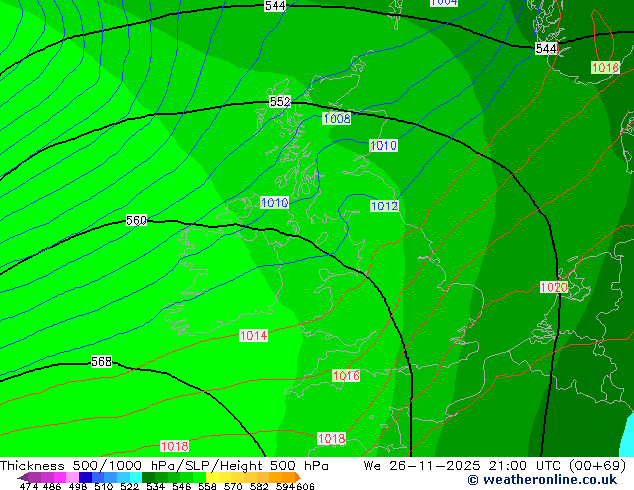Click the bright magenta legend swatch

60,477
